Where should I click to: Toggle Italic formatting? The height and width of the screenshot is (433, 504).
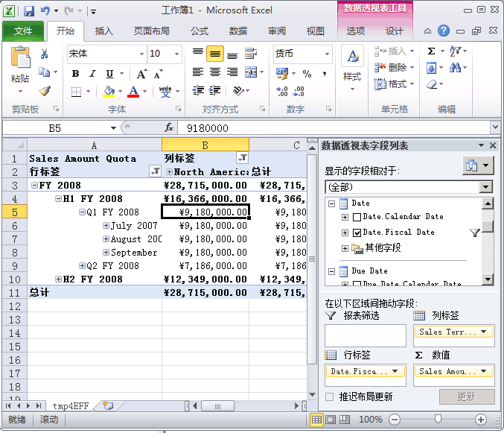[x=92, y=74]
